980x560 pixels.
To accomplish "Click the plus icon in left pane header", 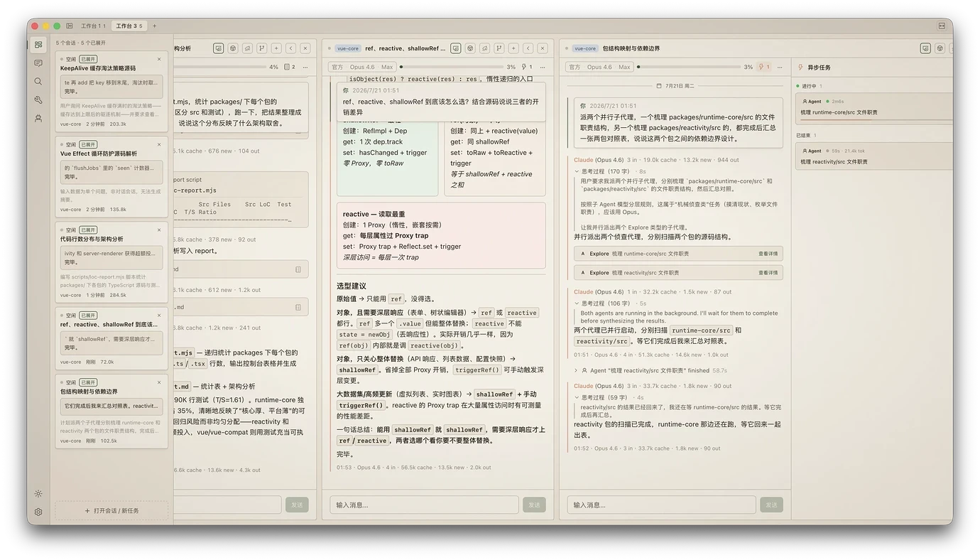I will (x=276, y=48).
